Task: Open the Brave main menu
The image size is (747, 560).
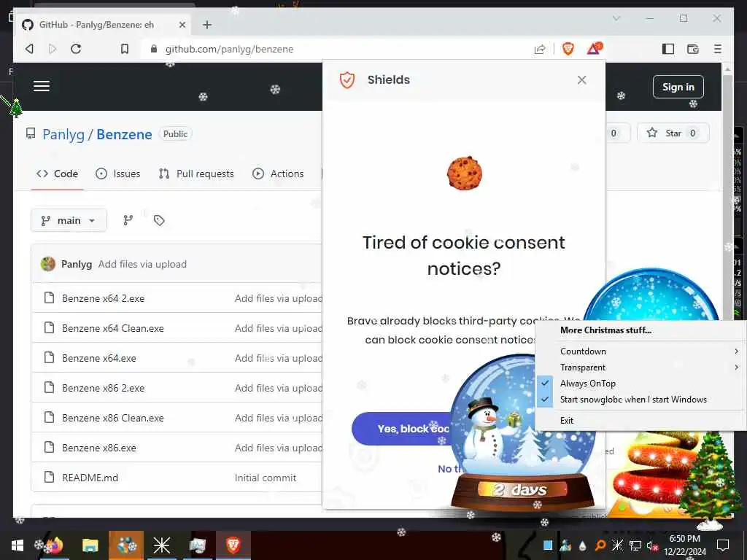Action: 718,49
